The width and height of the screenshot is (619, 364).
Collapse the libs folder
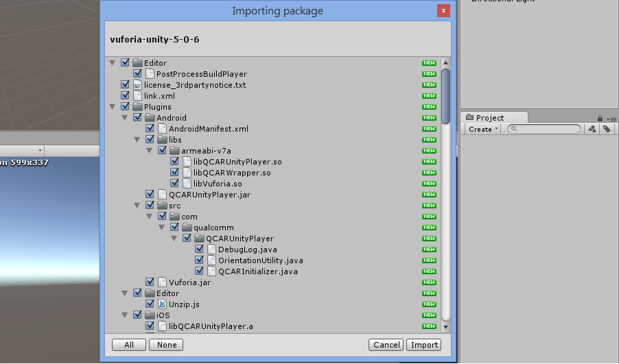137,140
